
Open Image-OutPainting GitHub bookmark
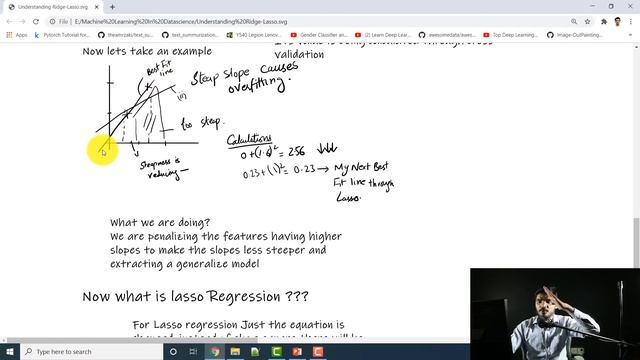(x=575, y=35)
